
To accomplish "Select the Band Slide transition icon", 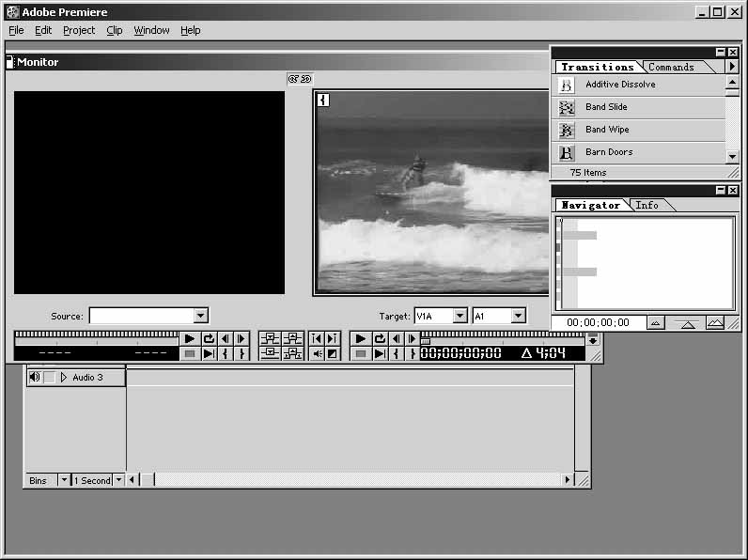I will click(x=567, y=107).
